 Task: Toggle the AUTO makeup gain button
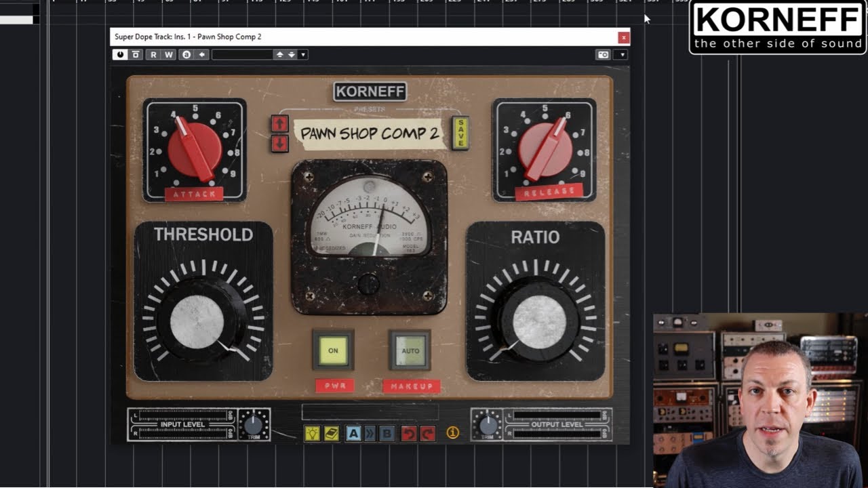click(410, 350)
